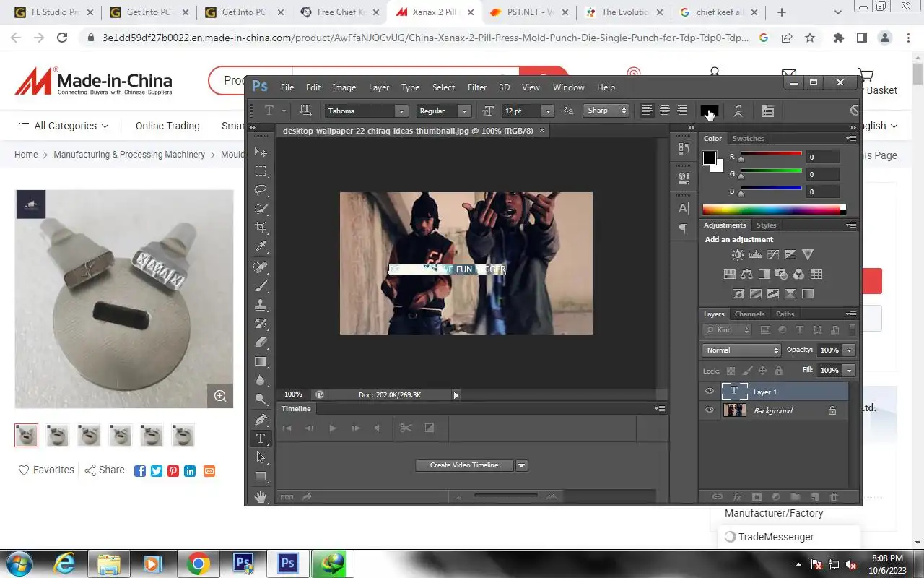
Task: Select the Rectangle shape tool
Action: [x=261, y=476]
